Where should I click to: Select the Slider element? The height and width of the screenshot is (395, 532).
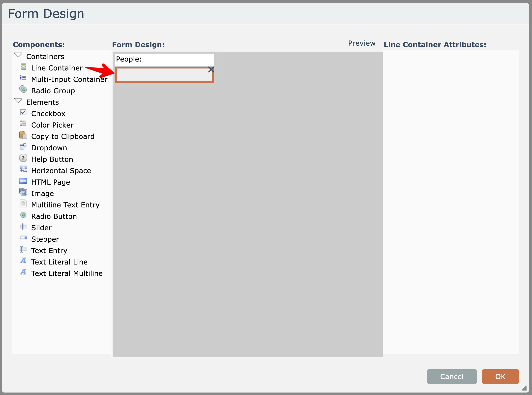pos(41,228)
